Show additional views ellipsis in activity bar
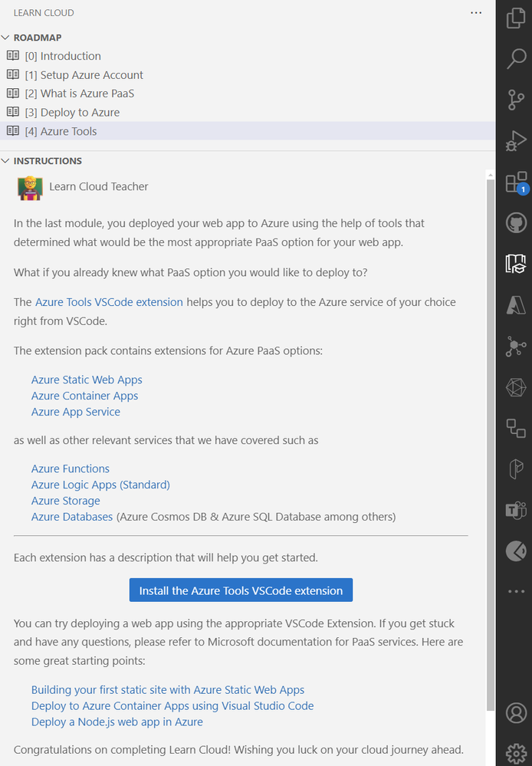532x766 pixels. (x=516, y=591)
